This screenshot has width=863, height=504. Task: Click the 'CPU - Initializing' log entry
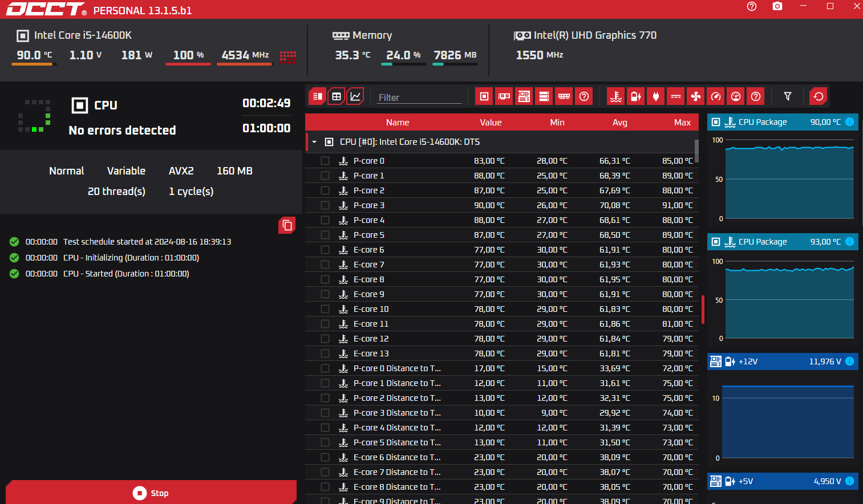pos(131,258)
